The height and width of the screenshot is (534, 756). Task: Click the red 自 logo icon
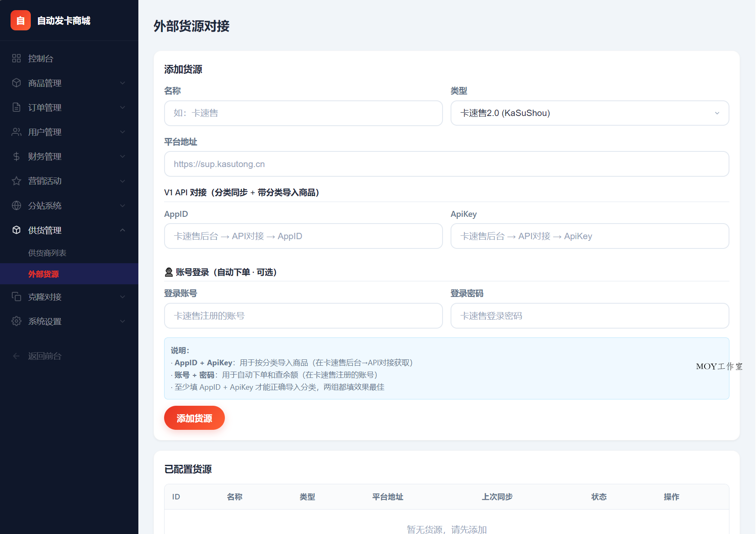(x=20, y=20)
